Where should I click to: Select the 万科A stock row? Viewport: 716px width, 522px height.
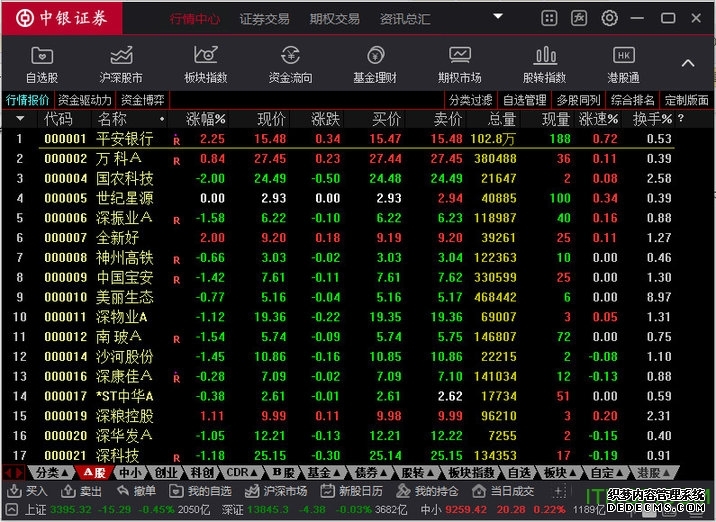pos(338,158)
